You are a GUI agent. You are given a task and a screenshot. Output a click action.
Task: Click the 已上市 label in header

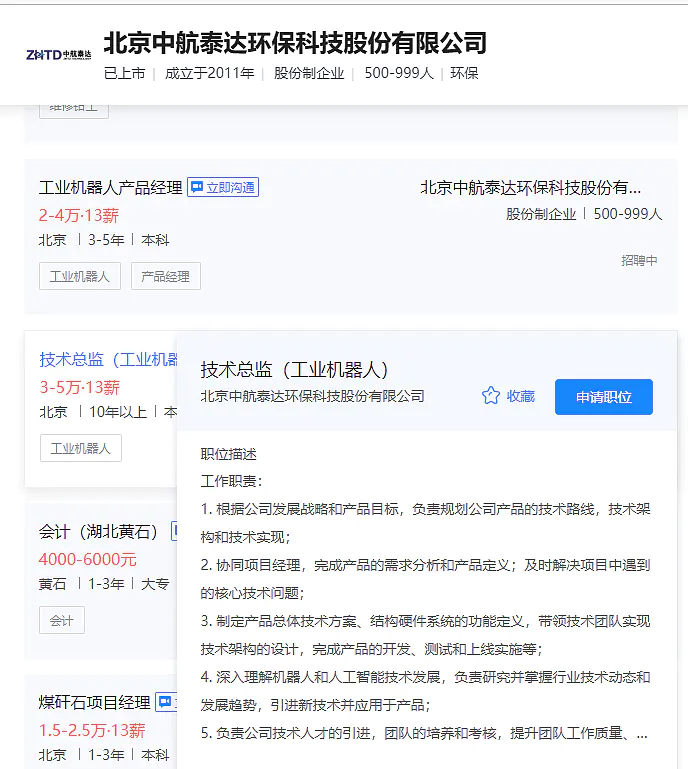click(125, 73)
